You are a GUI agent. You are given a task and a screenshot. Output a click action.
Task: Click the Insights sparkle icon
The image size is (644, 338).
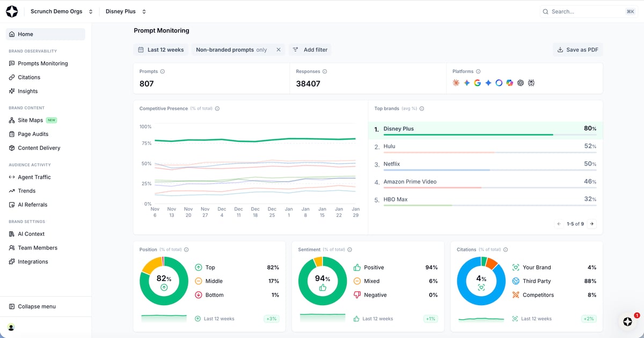point(12,91)
